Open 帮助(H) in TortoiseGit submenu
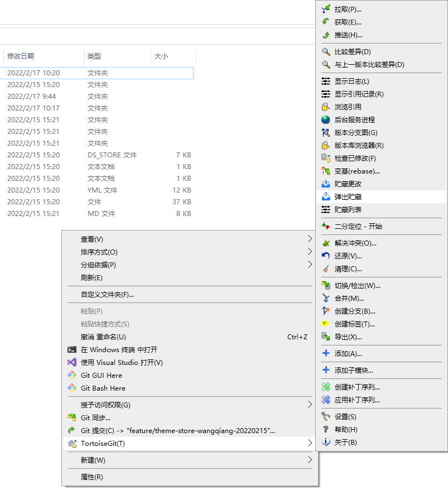 382,429
